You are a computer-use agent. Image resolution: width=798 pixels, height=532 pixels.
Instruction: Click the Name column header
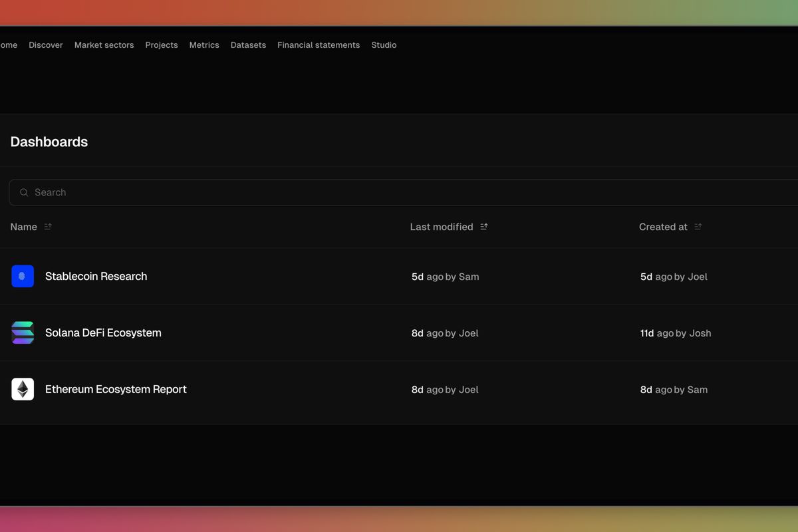pos(24,227)
